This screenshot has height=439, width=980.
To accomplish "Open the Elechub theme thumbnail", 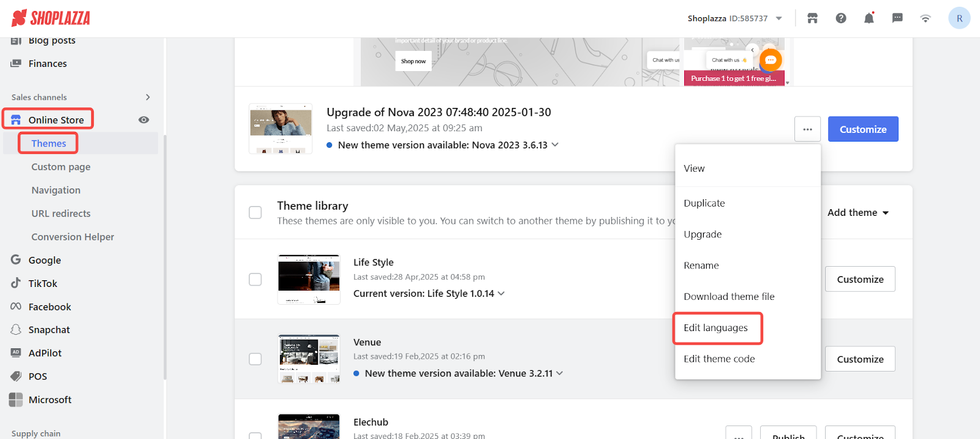I will (x=309, y=426).
